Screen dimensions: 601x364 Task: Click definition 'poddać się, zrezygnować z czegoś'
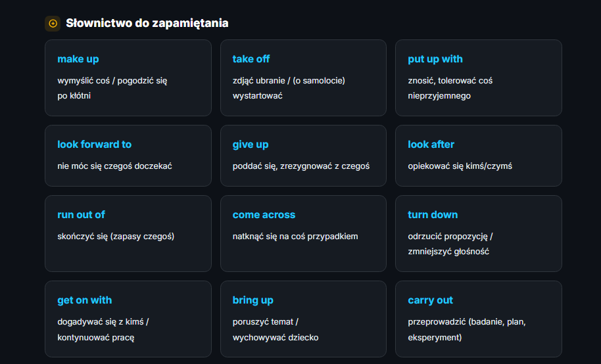[x=301, y=166]
